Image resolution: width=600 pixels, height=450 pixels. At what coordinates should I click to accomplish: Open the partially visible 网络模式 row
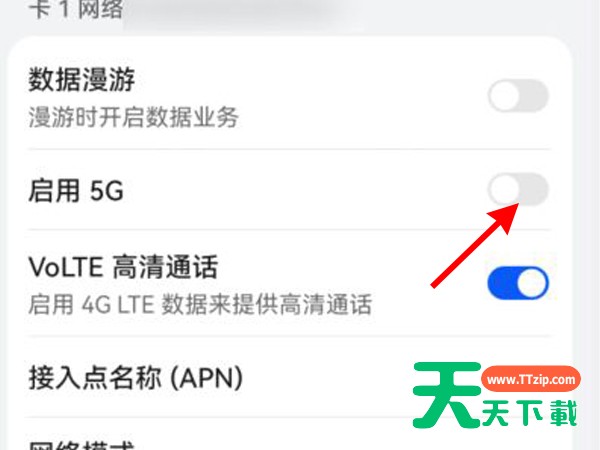click(x=290, y=436)
